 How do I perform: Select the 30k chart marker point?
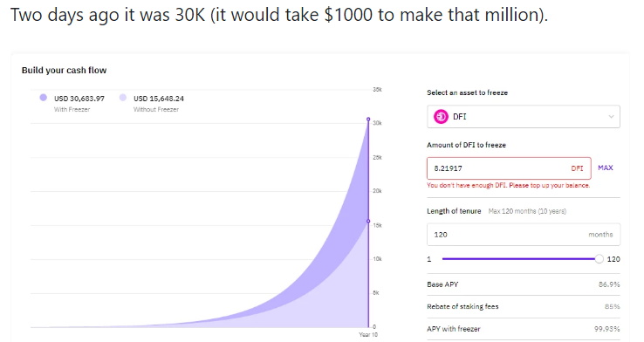(x=368, y=119)
